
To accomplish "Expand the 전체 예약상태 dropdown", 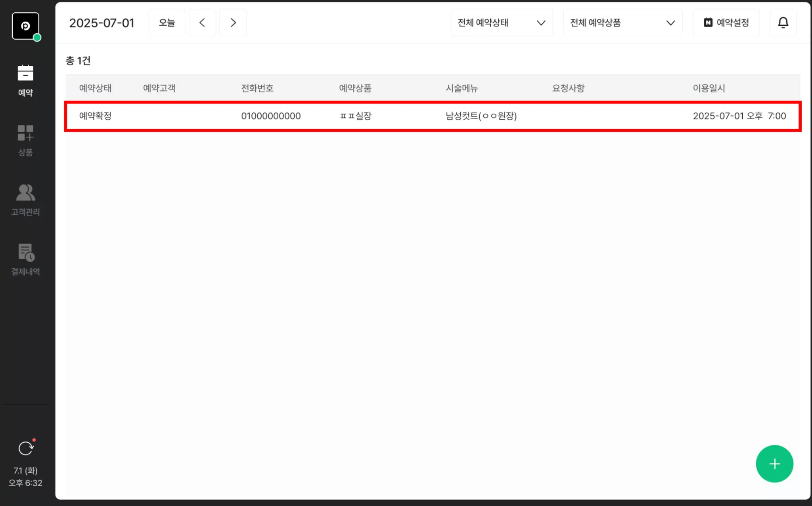I will [x=502, y=23].
